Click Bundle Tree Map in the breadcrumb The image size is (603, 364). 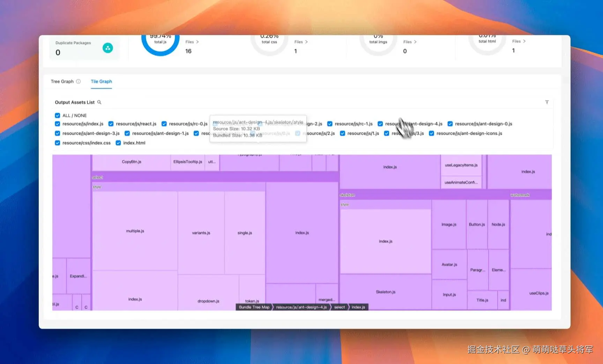point(254,307)
